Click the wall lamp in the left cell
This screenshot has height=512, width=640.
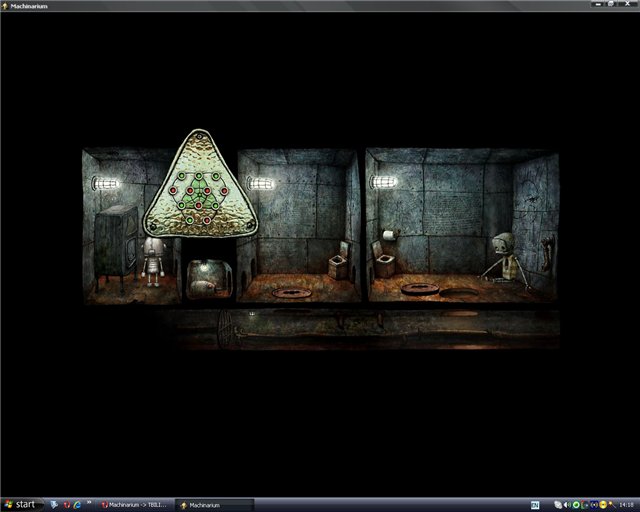(105, 183)
